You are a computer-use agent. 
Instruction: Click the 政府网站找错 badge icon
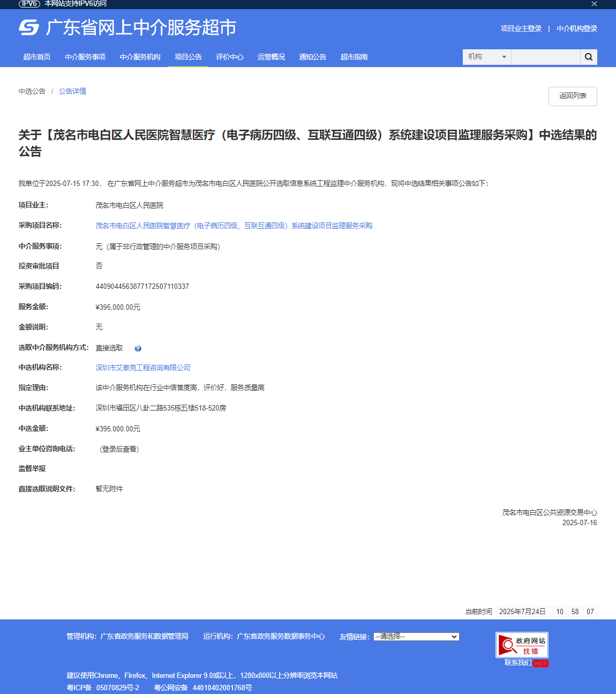[522, 645]
